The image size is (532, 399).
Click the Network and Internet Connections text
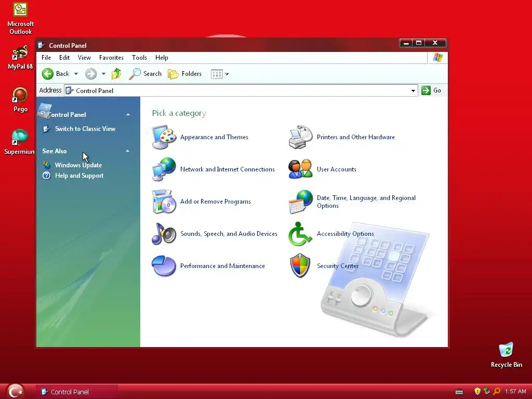(x=228, y=169)
